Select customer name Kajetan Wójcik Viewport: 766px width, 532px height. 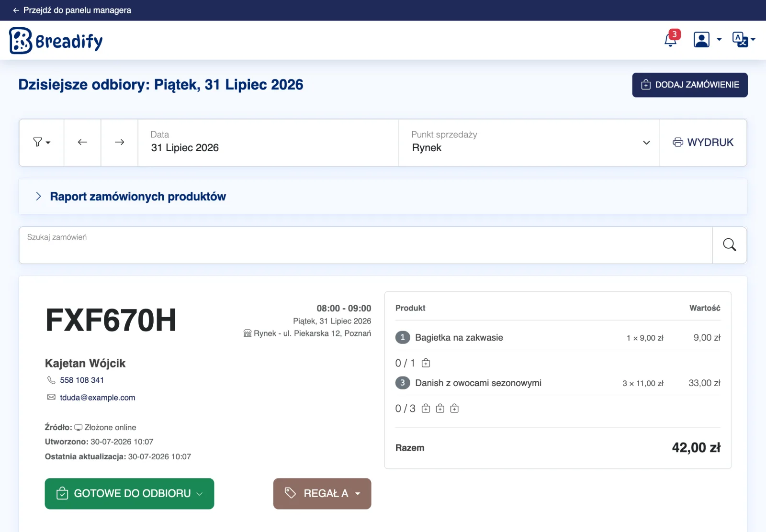(85, 364)
